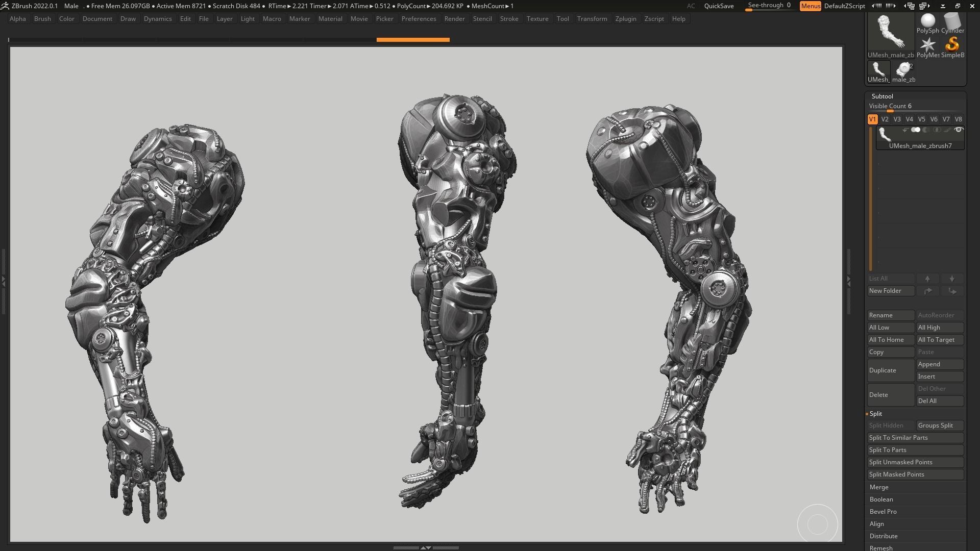Screen dimensions: 980x551
Task: Click the ZBrush logo icon top-left
Action: point(6,6)
